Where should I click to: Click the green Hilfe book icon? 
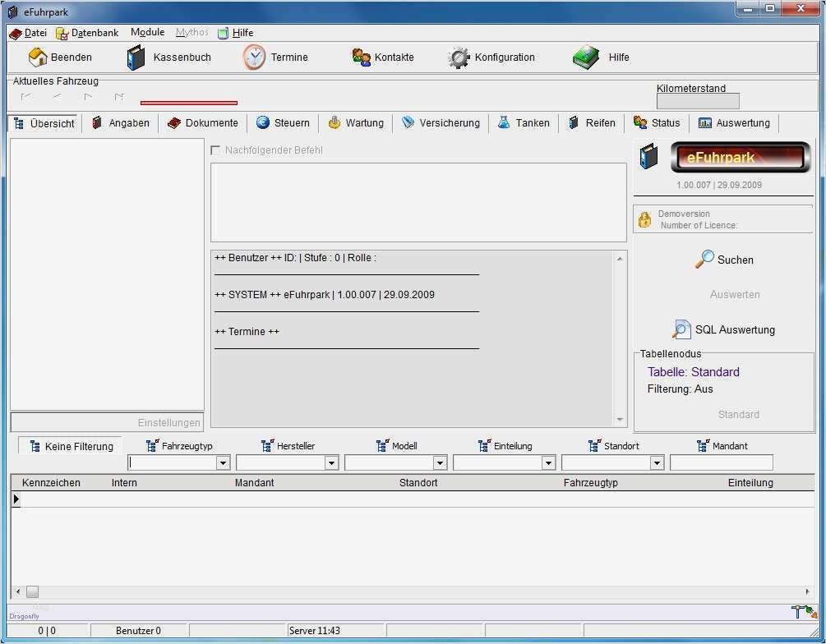[x=586, y=57]
